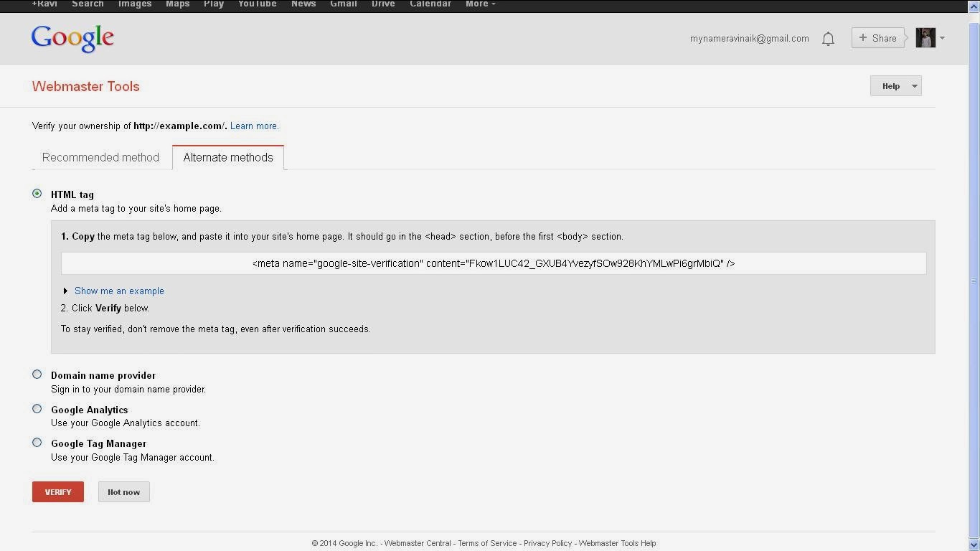
Task: Open Search in the Google bar
Action: pyautogui.click(x=88, y=4)
